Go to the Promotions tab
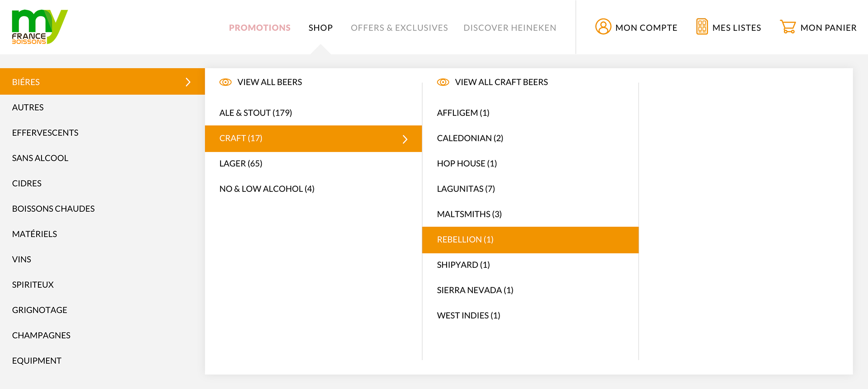The width and height of the screenshot is (868, 389). 259,28
